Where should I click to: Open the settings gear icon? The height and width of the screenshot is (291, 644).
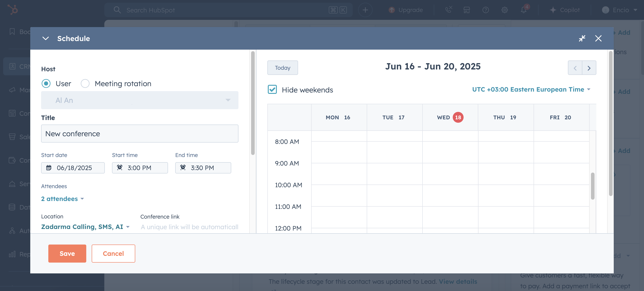[504, 10]
